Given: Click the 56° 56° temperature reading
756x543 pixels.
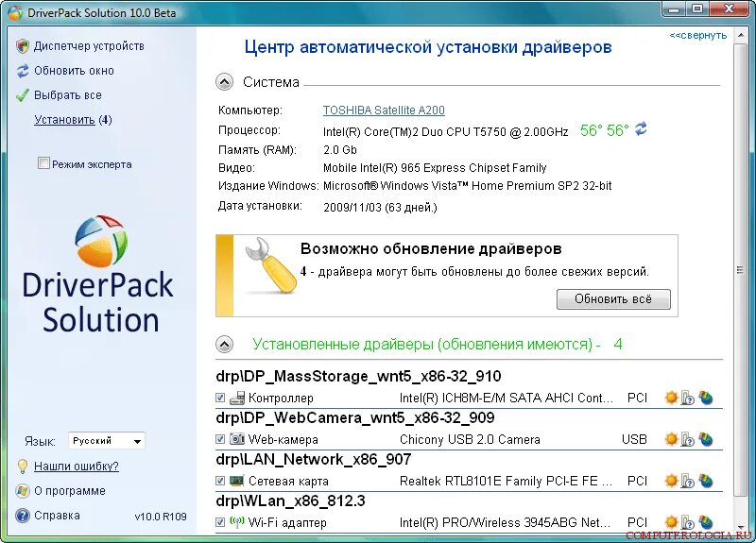Looking at the screenshot, I should click(605, 130).
